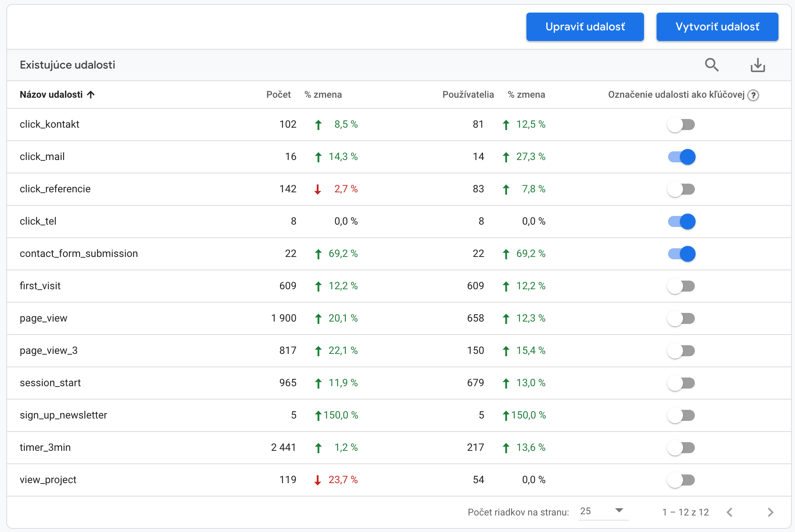Turn off click_mail key event toggle
Viewport: 795px width, 532px height.
coord(681,157)
